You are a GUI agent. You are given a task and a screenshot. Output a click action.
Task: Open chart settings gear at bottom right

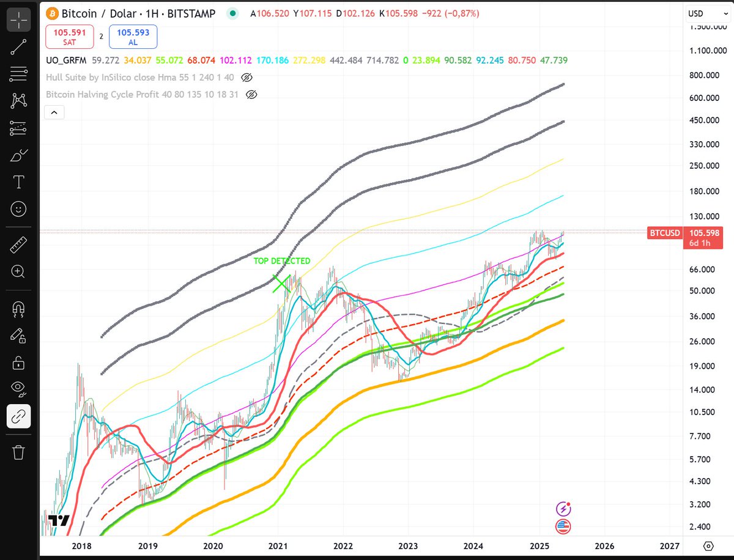coord(708,546)
